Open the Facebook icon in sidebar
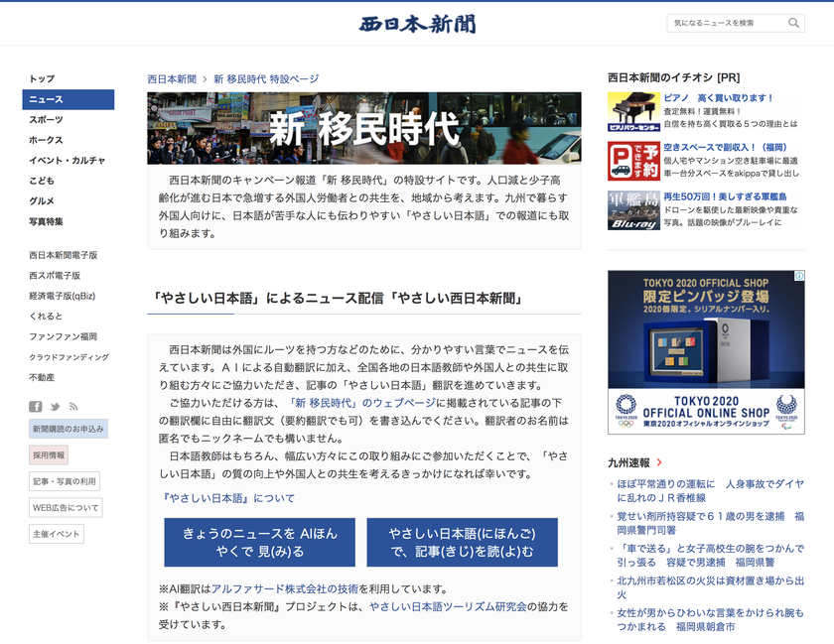The width and height of the screenshot is (834, 644). [x=35, y=407]
